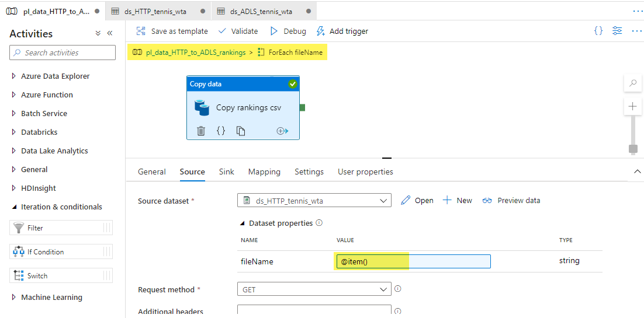
Task: Clone the Copy data activity
Action: pyautogui.click(x=241, y=131)
